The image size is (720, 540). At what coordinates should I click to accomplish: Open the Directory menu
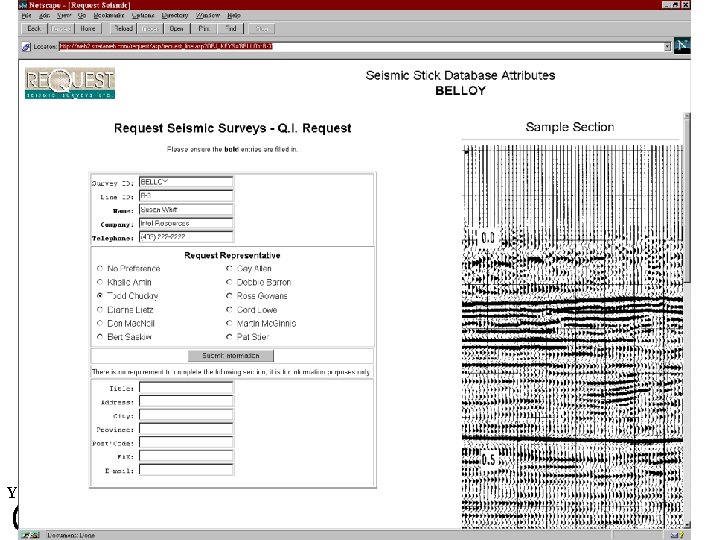pyautogui.click(x=175, y=15)
